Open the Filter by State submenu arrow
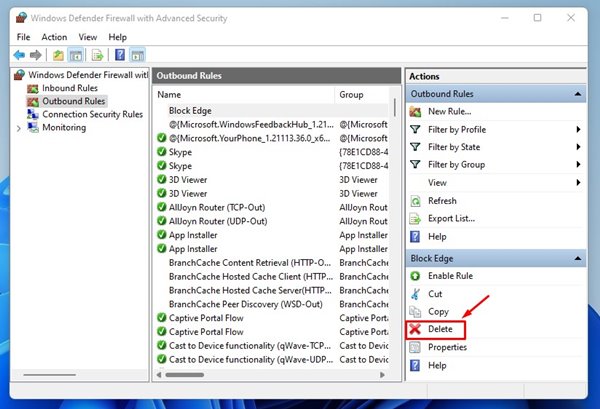The height and width of the screenshot is (409, 600). click(578, 147)
